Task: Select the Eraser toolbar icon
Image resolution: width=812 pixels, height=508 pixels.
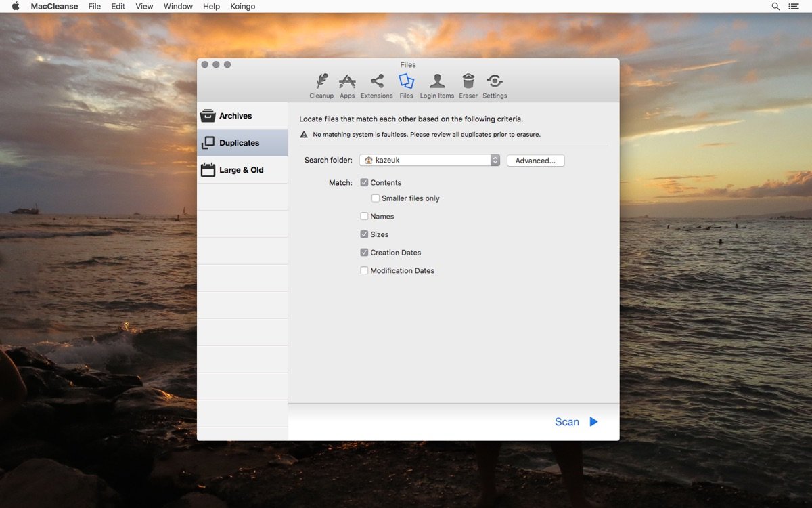Action: point(468,85)
